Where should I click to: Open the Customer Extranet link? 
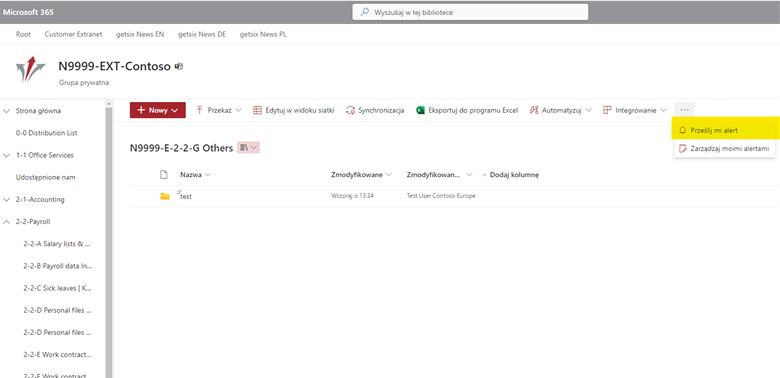(73, 34)
